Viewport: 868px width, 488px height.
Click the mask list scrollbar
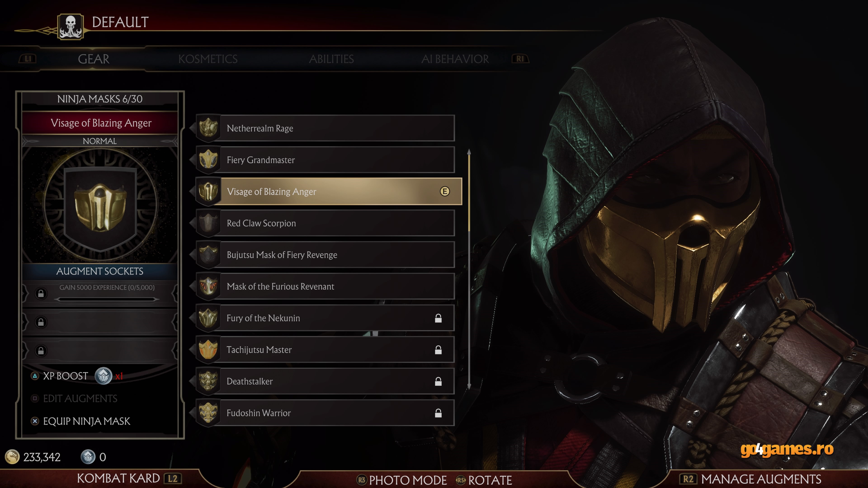click(x=469, y=270)
